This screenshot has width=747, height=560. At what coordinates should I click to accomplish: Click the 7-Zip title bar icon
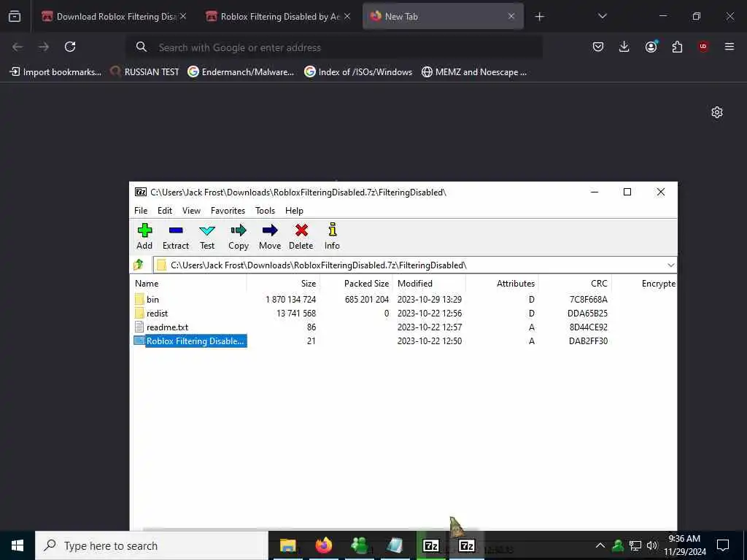coord(141,192)
